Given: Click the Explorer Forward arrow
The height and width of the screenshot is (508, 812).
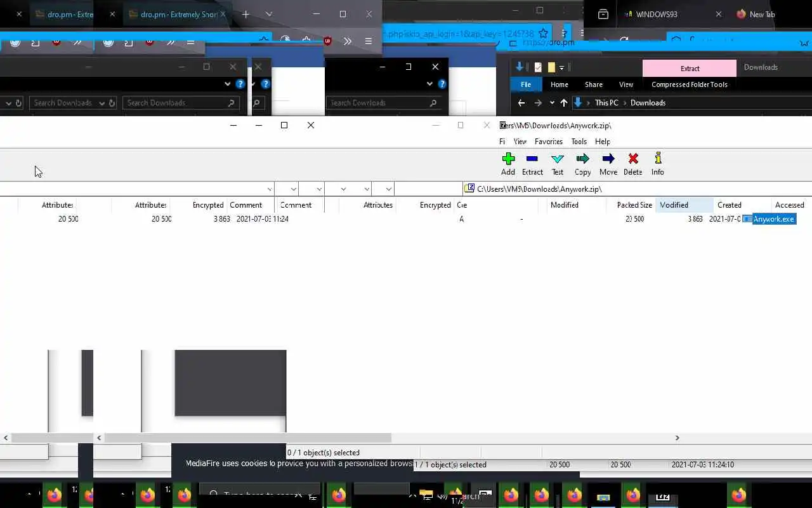Looking at the screenshot, I should (x=538, y=103).
